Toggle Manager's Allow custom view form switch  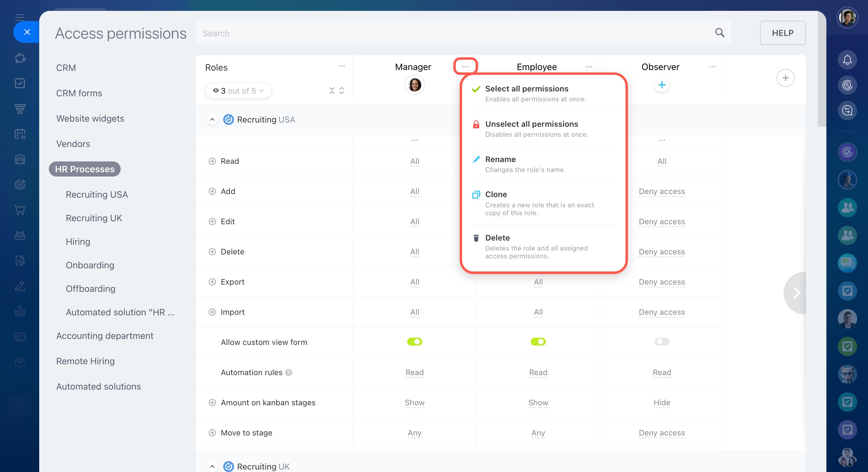(414, 342)
